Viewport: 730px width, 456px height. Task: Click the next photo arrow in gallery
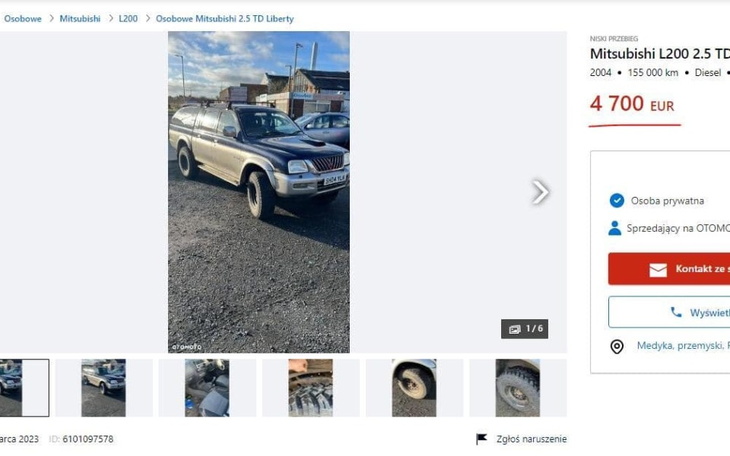tap(540, 192)
